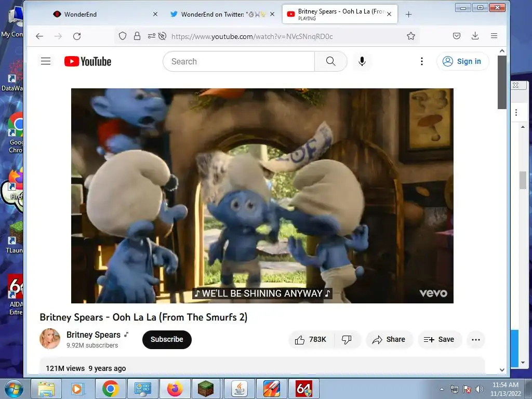Image resolution: width=532 pixels, height=399 pixels.
Task: Subscribe to Britney Spears channel
Action: click(167, 339)
